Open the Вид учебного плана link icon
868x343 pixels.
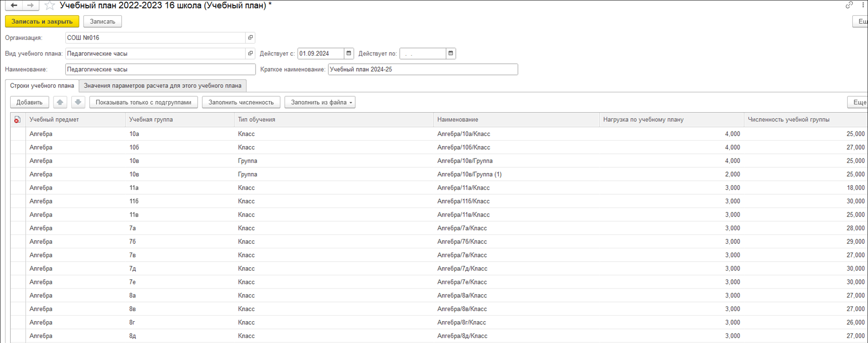click(x=250, y=53)
